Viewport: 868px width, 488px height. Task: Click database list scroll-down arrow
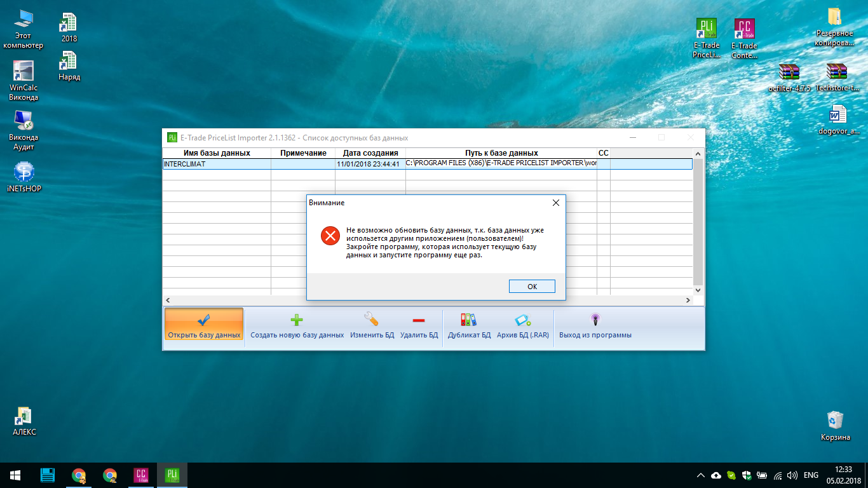pos(698,290)
